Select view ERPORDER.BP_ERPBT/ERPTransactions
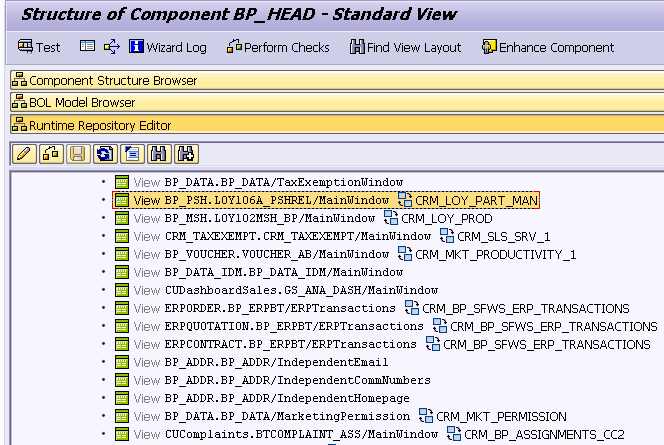Image resolution: width=664 pixels, height=445 pixels. (x=280, y=308)
